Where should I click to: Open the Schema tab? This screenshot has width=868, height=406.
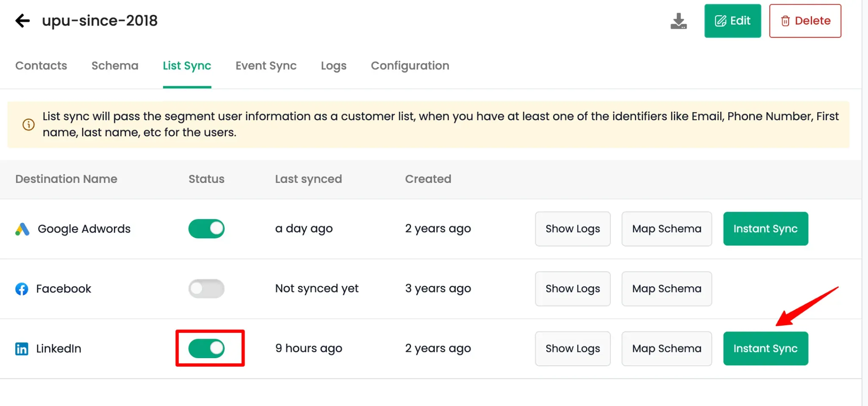click(115, 66)
